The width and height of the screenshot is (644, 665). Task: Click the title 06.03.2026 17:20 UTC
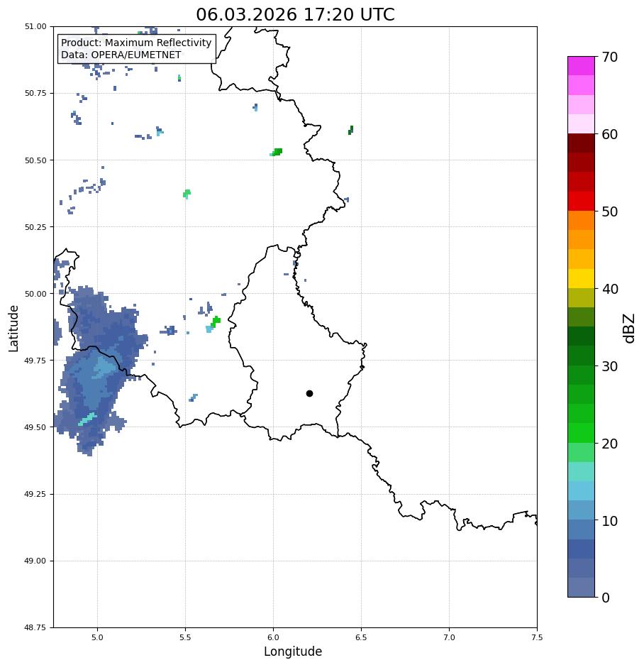295,14
